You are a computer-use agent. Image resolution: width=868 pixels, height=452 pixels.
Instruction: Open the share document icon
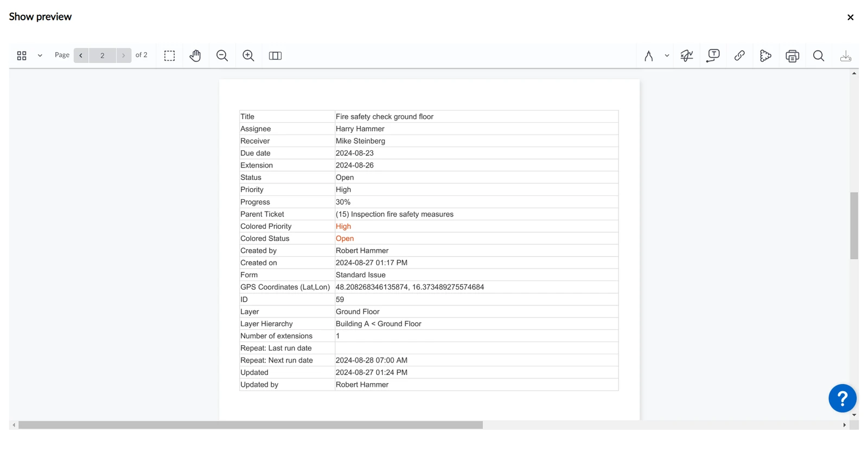tap(765, 55)
